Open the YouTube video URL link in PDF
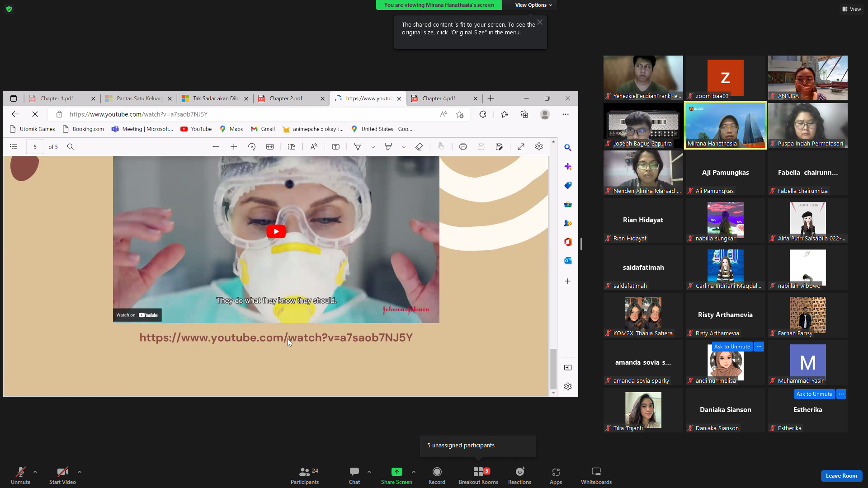 coord(276,338)
